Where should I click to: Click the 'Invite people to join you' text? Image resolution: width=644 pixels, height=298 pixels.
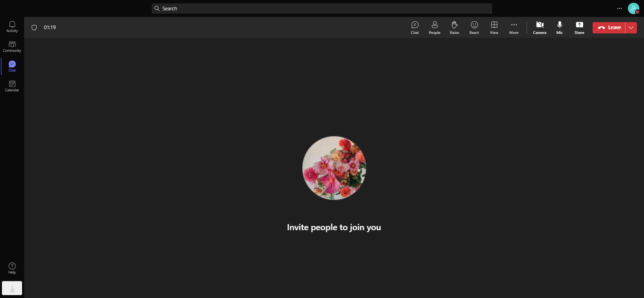tap(334, 227)
